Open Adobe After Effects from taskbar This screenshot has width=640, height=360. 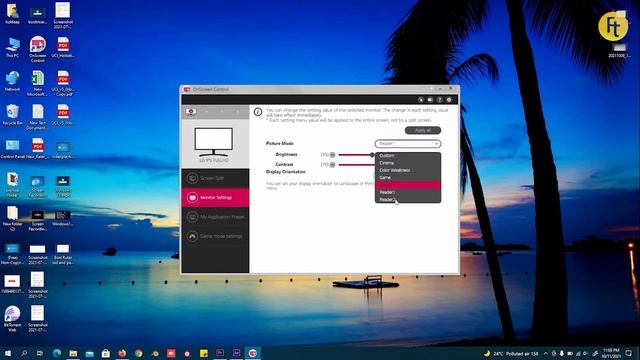click(236, 353)
